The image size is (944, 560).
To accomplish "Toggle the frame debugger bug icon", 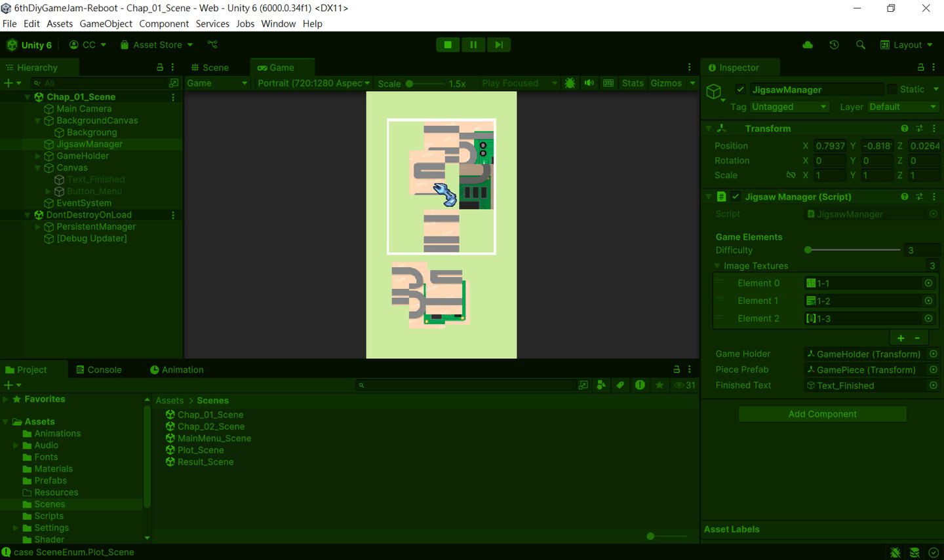I will click(x=570, y=83).
